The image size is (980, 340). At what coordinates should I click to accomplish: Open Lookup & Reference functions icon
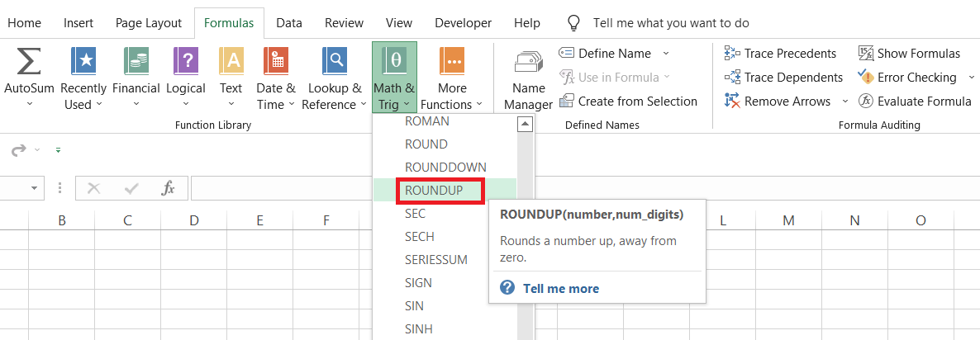[335, 62]
